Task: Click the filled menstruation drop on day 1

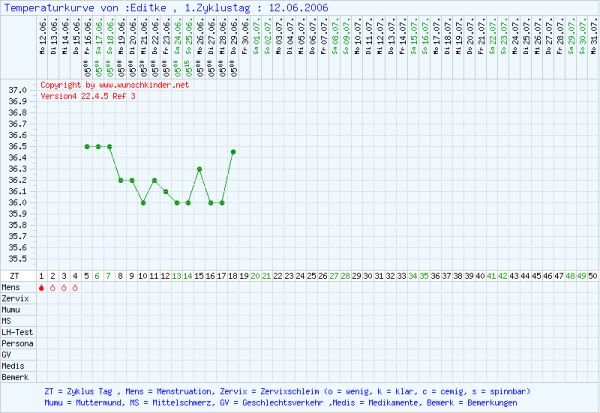Action: (41, 288)
